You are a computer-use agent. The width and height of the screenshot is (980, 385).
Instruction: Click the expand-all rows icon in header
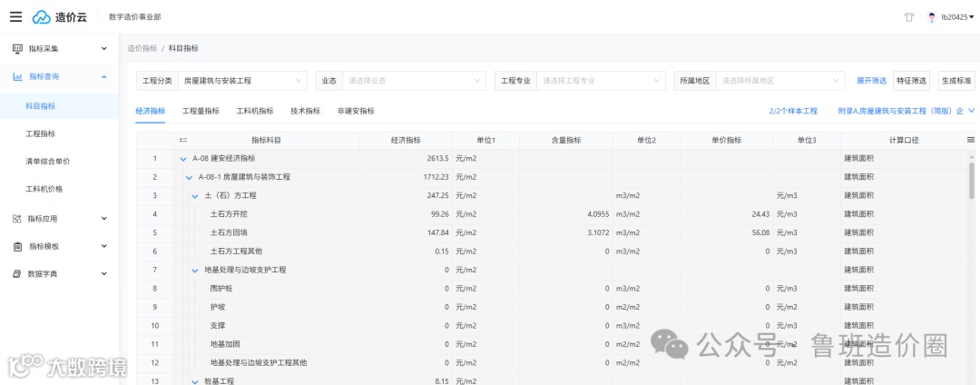click(x=183, y=141)
